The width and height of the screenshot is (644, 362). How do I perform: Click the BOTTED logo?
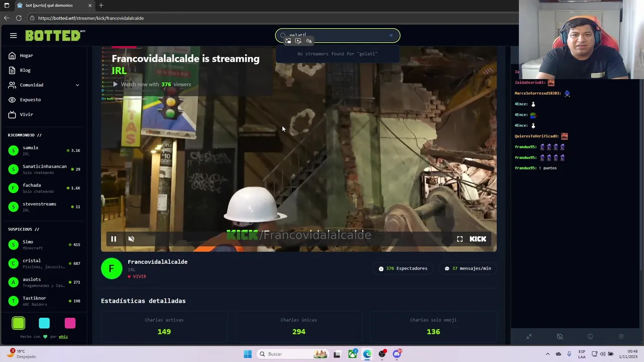click(x=55, y=36)
